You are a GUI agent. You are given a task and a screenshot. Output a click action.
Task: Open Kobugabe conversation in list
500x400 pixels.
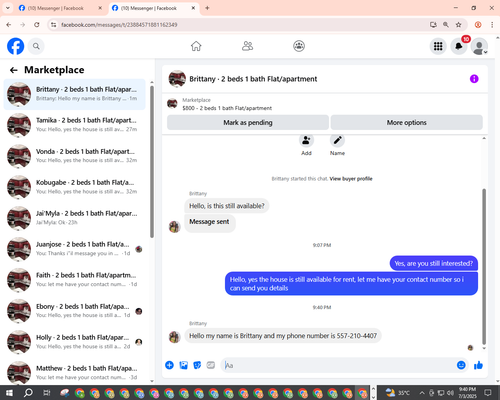(x=74, y=187)
